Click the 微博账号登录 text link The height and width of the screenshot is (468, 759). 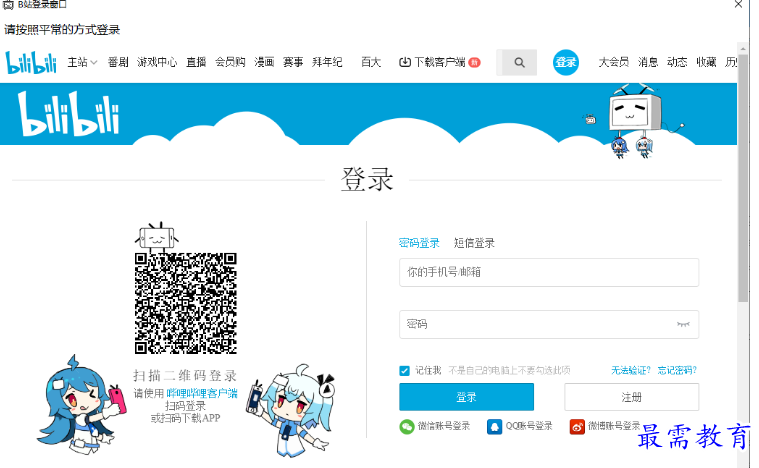point(614,426)
